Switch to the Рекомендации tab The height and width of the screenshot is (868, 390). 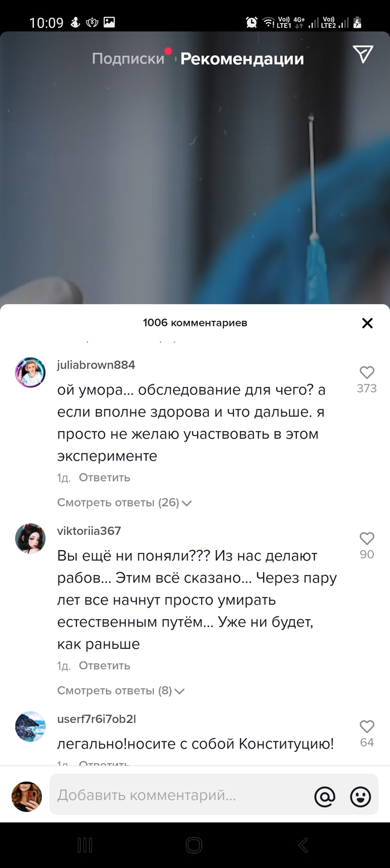(x=242, y=59)
